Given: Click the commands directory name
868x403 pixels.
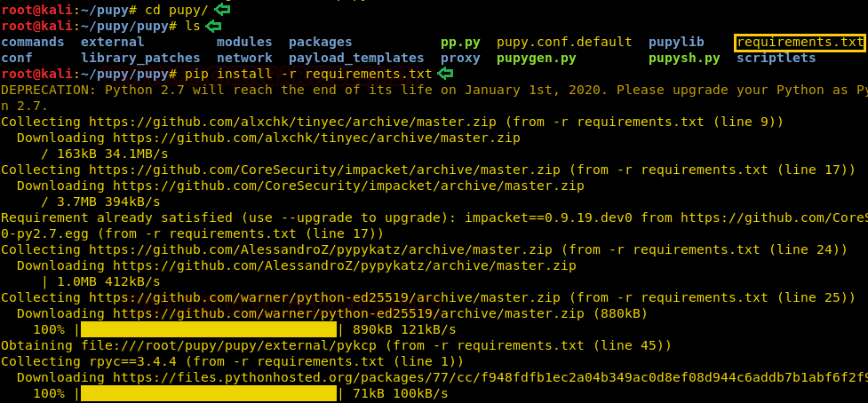Looking at the screenshot, I should [33, 42].
